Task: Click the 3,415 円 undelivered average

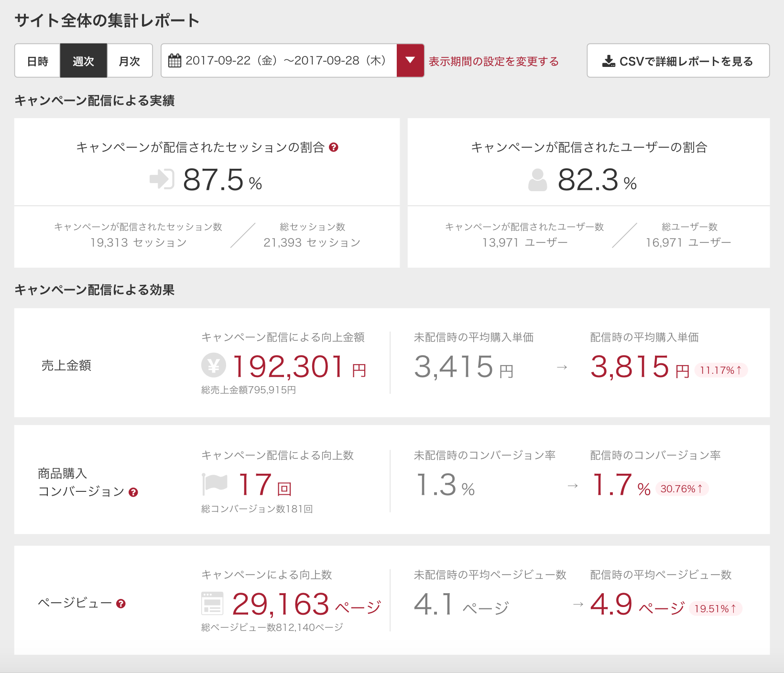Action: (464, 367)
